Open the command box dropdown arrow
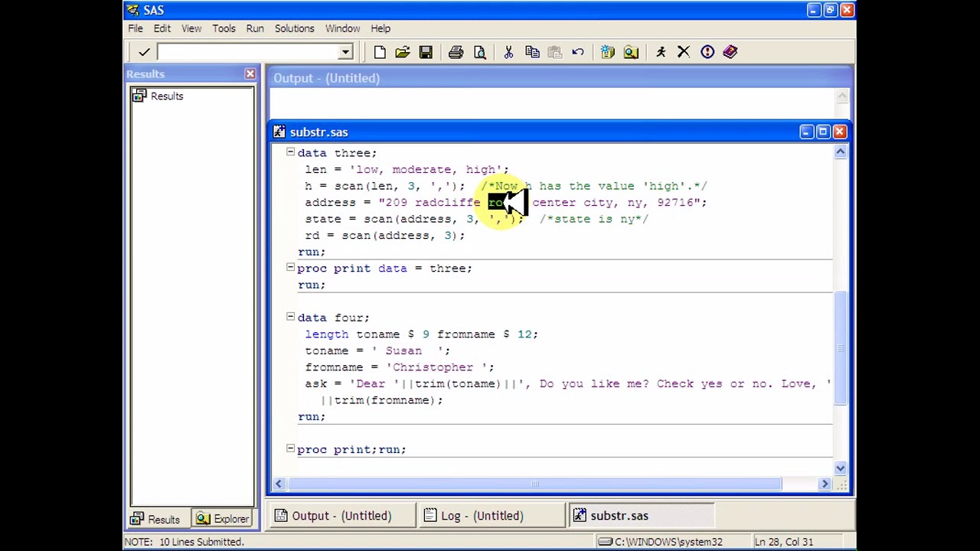 click(x=345, y=52)
